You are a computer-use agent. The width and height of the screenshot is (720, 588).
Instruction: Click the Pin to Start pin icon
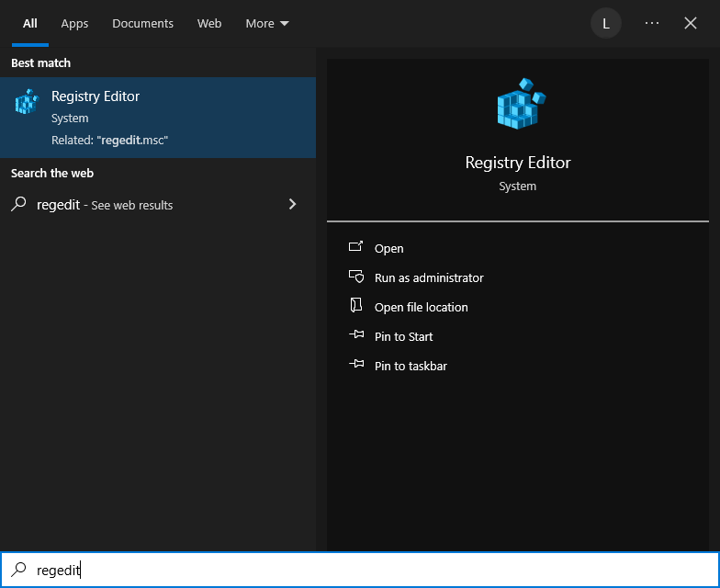click(356, 334)
